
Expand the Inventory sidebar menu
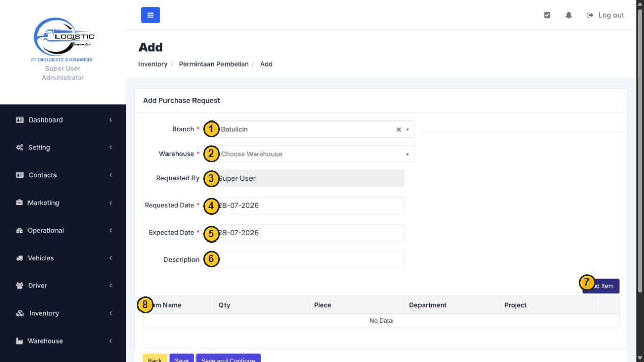click(x=63, y=313)
